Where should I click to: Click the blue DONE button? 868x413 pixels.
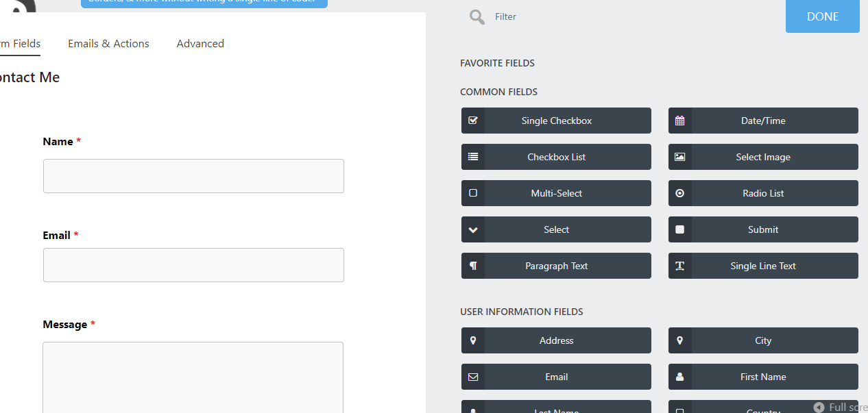pos(823,16)
